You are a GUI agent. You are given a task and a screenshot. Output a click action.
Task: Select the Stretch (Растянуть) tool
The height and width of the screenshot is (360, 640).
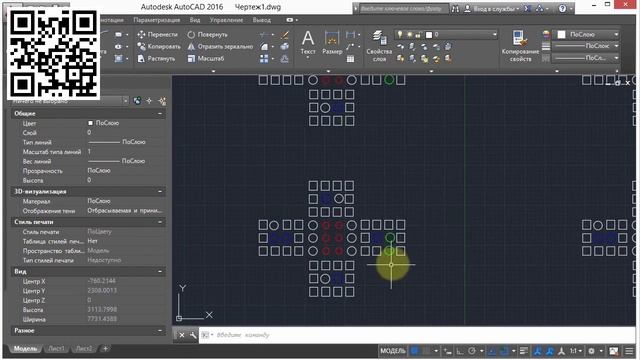point(156,59)
